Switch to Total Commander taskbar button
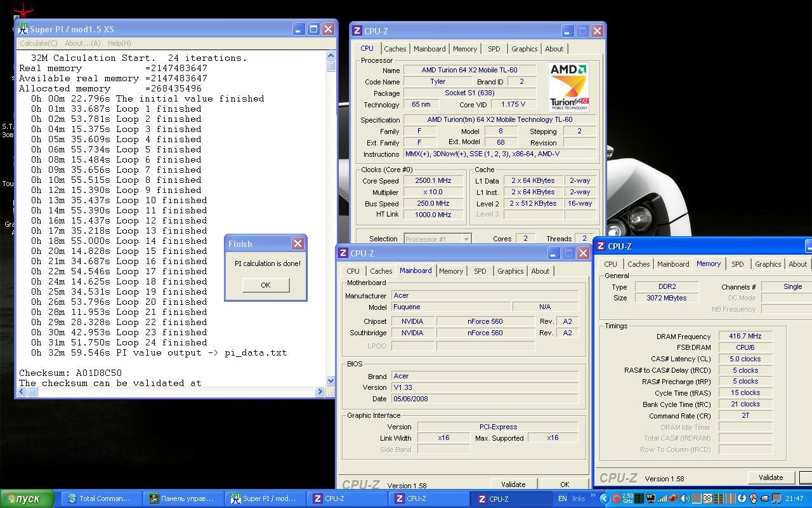Screen dimensions: 812x508 [x=101, y=498]
